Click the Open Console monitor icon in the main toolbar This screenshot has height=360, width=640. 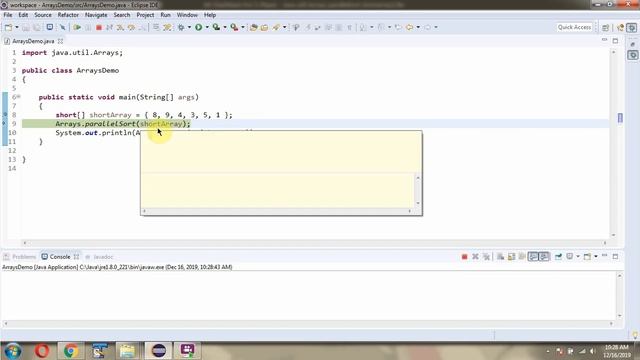49,27
